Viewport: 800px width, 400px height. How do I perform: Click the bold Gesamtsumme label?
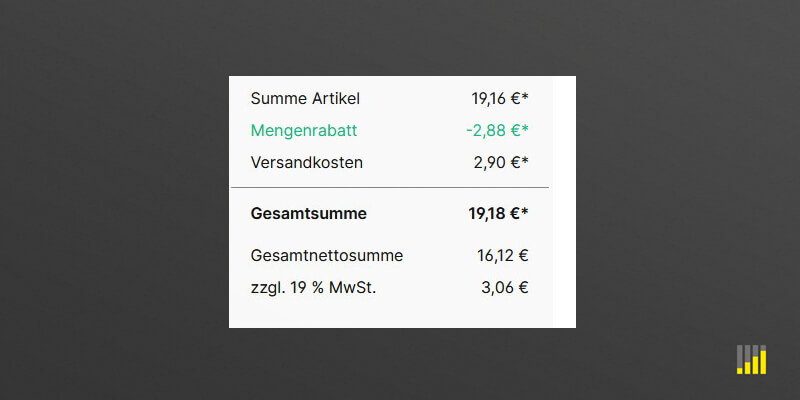pos(309,213)
